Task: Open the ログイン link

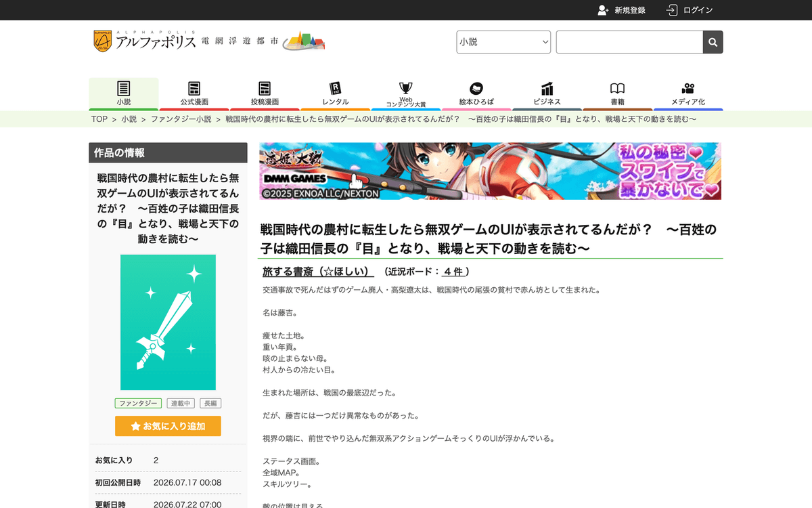Action: [698, 10]
